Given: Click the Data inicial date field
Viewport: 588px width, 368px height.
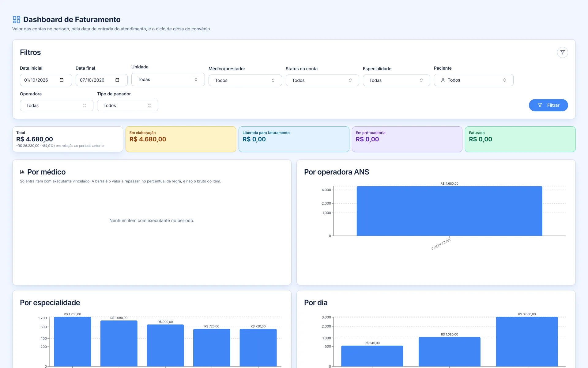Looking at the screenshot, I should tap(46, 80).
